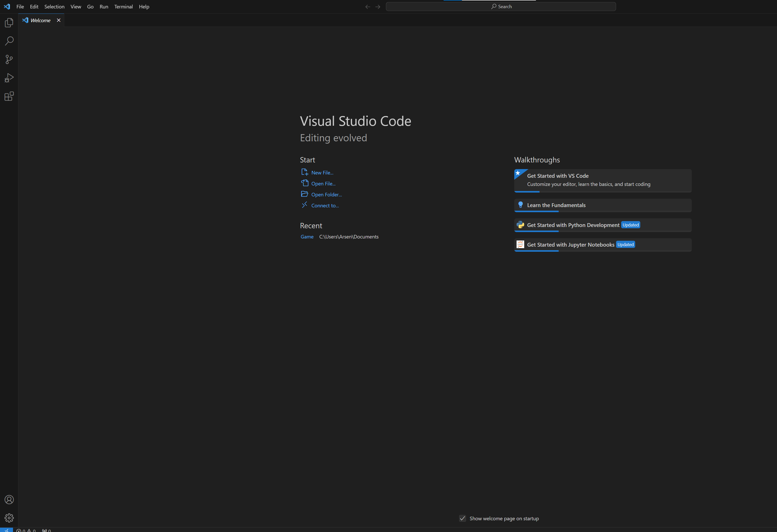Open the Search view in the activity bar

[9, 41]
